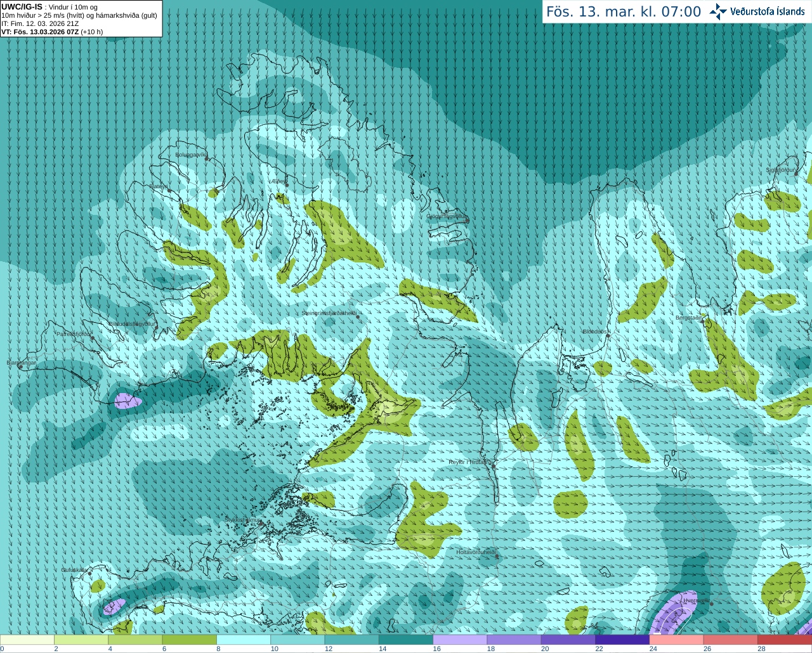Select the Blönduós station dot
The image size is (812, 653).
(608, 336)
